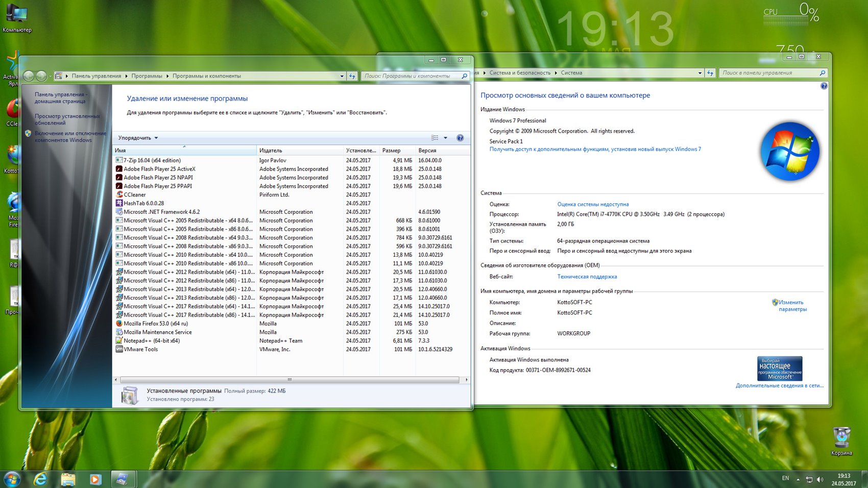Sort list by Имя column header
This screenshot has height=488, width=868.
click(184, 151)
